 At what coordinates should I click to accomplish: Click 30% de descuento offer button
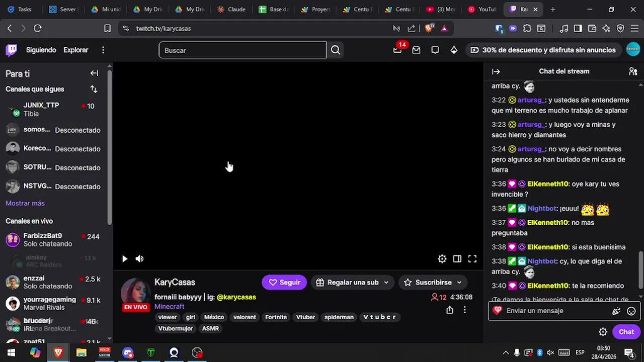coord(543,50)
